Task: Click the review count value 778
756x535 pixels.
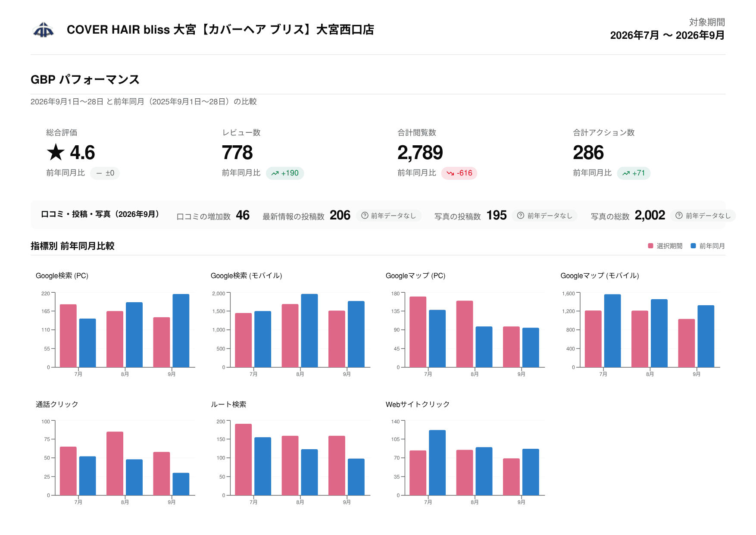Action: tap(237, 153)
